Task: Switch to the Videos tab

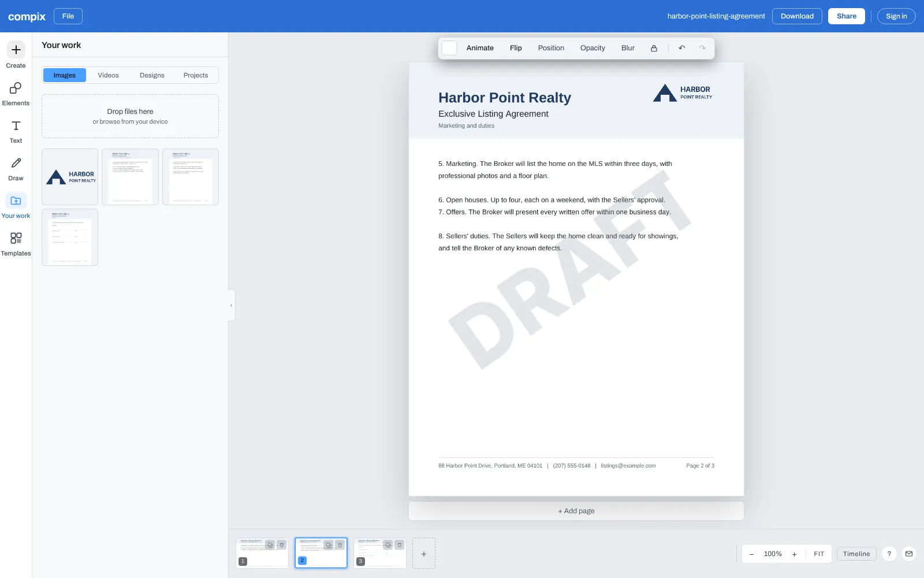Action: tap(108, 75)
